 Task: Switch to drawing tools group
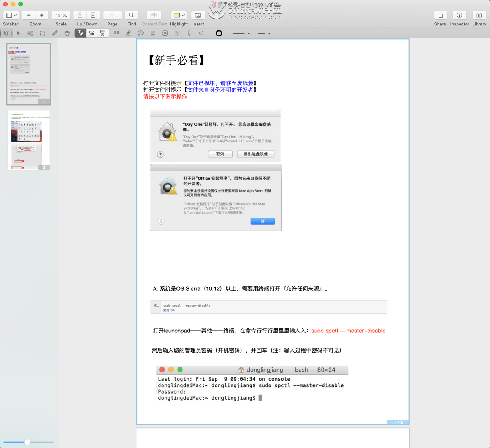point(92,33)
